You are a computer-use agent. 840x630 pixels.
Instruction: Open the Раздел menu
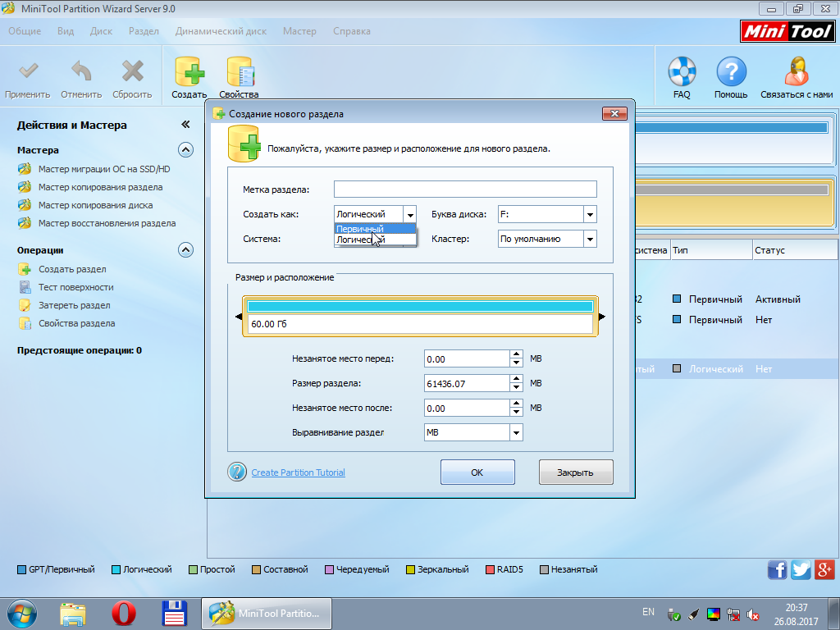point(144,31)
